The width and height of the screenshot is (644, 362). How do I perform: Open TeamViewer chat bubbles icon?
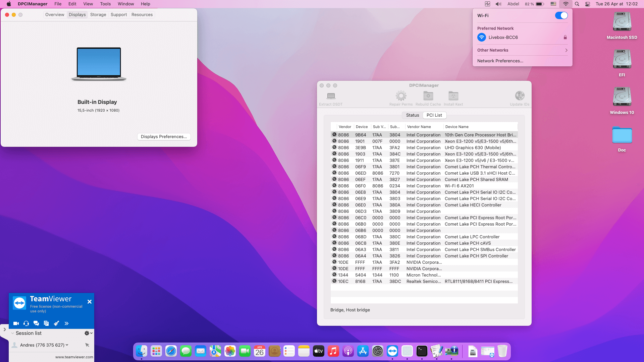[36, 323]
